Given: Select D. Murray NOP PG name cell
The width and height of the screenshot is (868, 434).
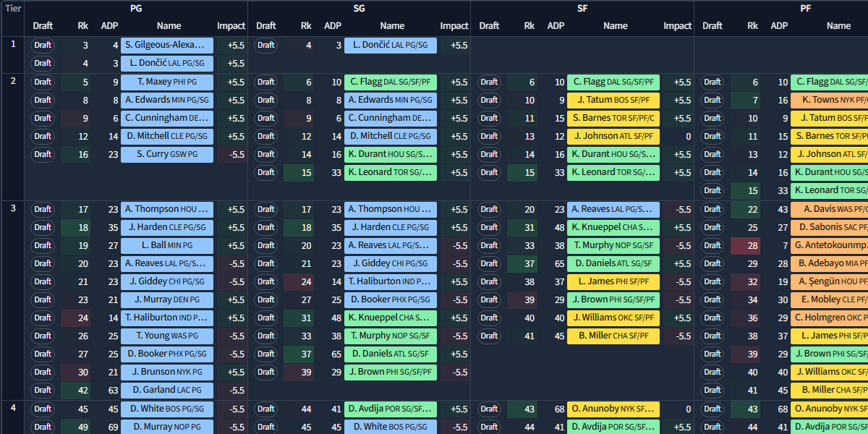Looking at the screenshot, I should coord(167,427).
